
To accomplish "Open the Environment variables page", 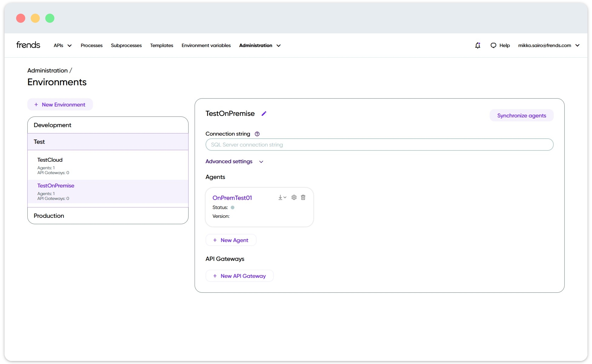I will (206, 45).
